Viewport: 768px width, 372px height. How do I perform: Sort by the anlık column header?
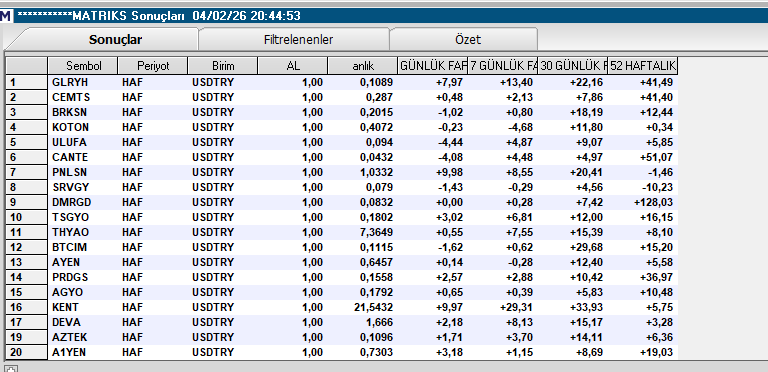click(363, 66)
